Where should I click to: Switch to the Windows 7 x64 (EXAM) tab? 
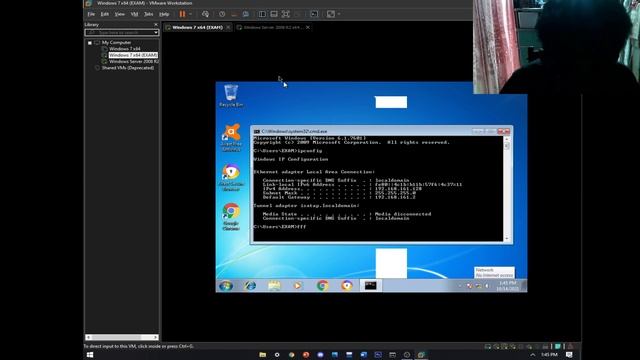click(x=197, y=27)
